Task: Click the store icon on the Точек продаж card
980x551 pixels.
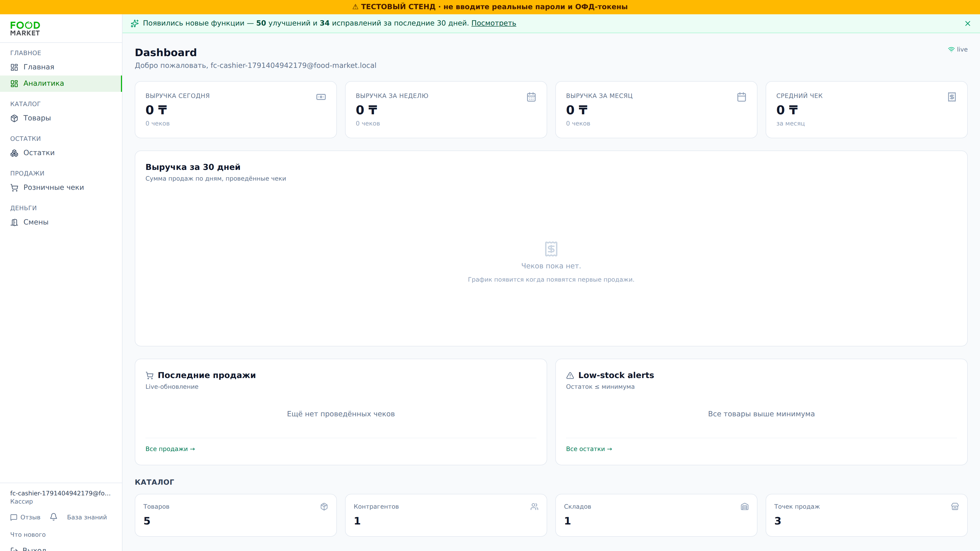Action: point(955,507)
